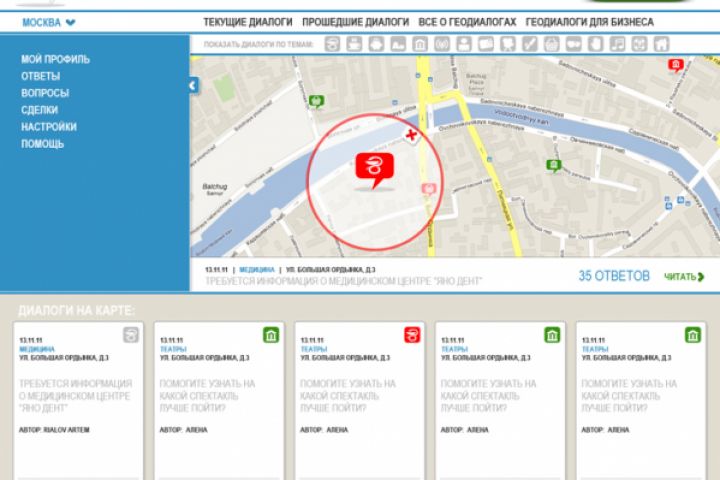Open Геодиалоги для бизнеса menu item

point(590,22)
